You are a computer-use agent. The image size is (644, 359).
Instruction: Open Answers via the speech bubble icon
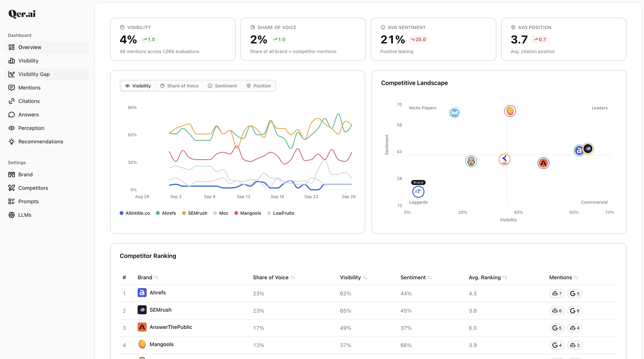(11, 115)
